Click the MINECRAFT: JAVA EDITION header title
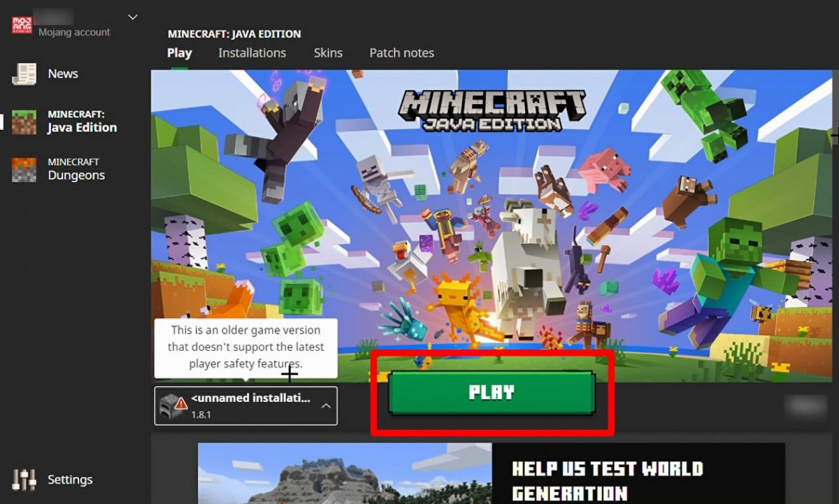Image resolution: width=839 pixels, height=504 pixels. [x=234, y=34]
